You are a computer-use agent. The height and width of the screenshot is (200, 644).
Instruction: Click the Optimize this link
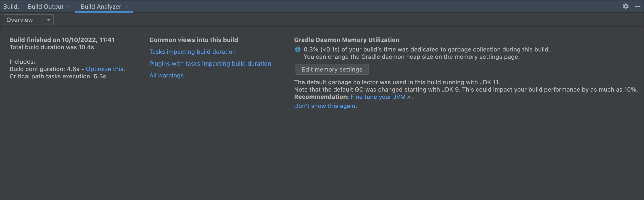pos(105,69)
